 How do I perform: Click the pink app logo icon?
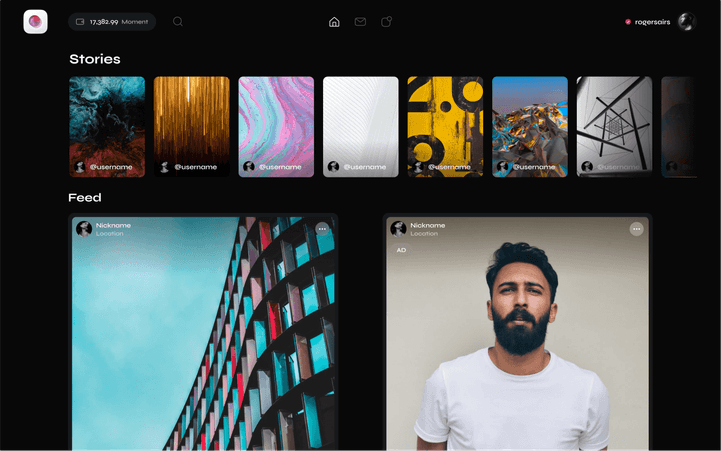(x=35, y=22)
